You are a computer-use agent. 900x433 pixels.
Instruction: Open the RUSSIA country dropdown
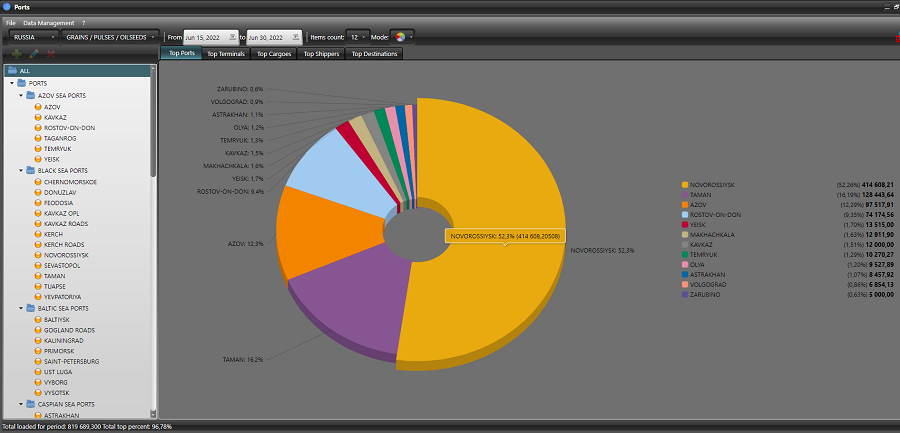click(x=35, y=37)
